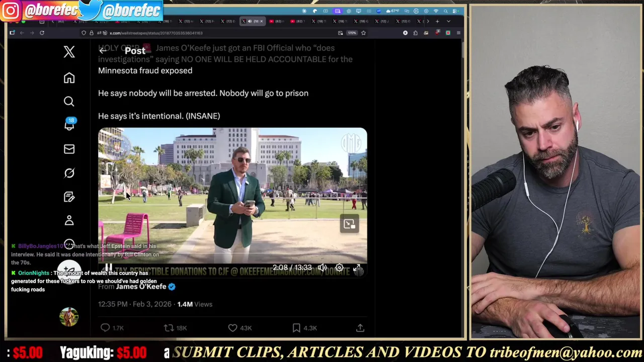Image resolution: width=644 pixels, height=362 pixels.
Task: Click the 1.4M Views text
Action: [x=195, y=304]
